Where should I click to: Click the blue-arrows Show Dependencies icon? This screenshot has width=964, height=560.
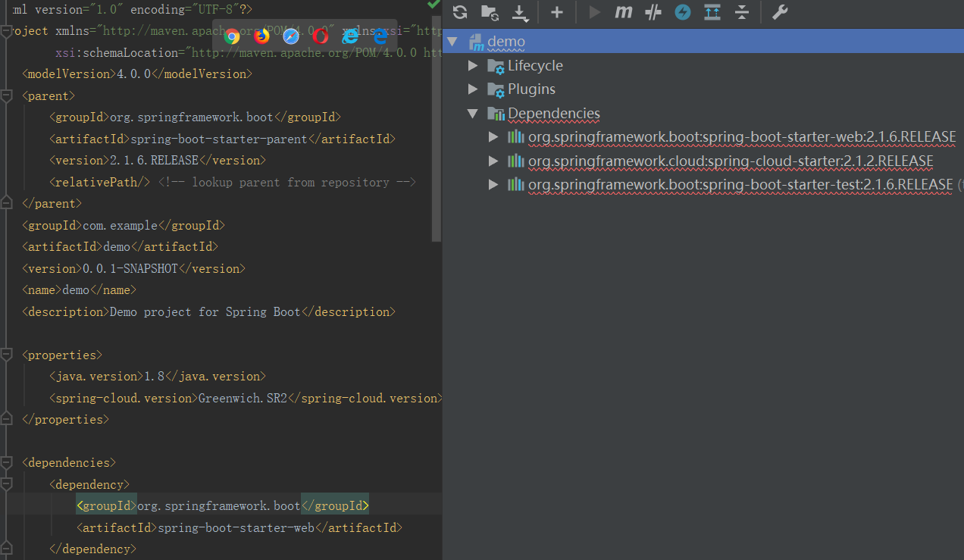coord(712,12)
